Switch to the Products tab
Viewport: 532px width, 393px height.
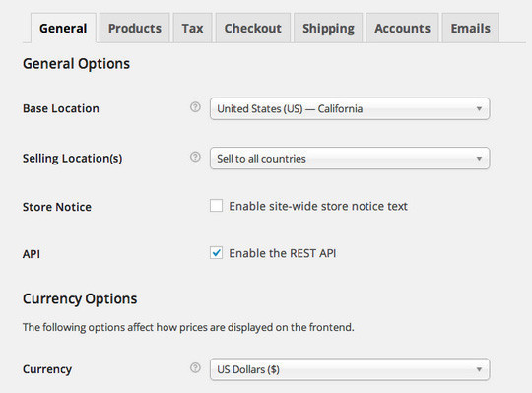(x=135, y=29)
